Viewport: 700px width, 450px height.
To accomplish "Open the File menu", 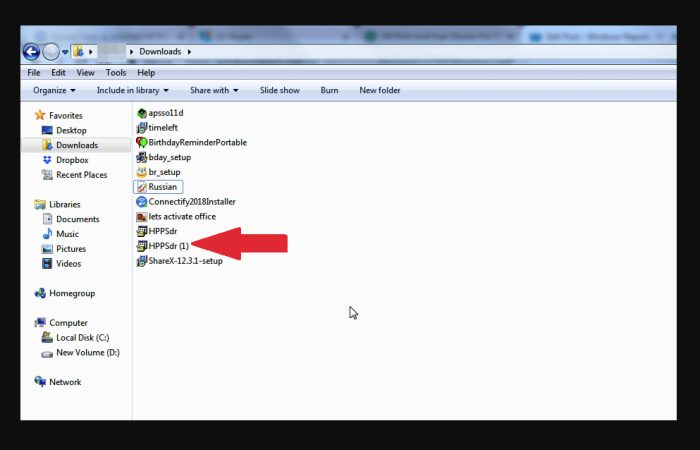I will point(33,72).
